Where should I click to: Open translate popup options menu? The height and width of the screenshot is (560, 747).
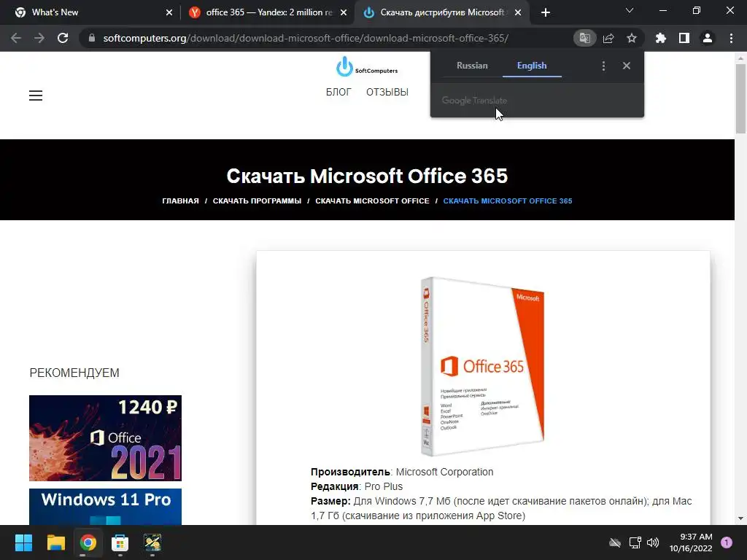(x=603, y=66)
